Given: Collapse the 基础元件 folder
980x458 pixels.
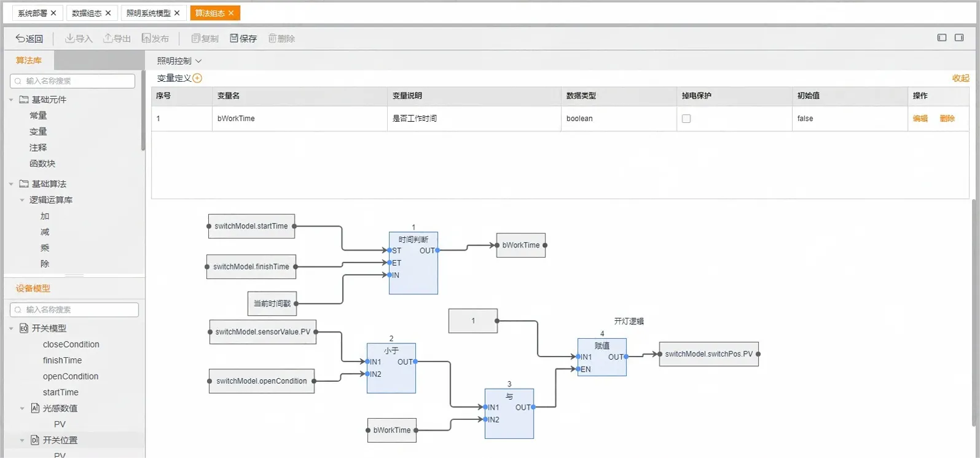Looking at the screenshot, I should pyautogui.click(x=12, y=100).
